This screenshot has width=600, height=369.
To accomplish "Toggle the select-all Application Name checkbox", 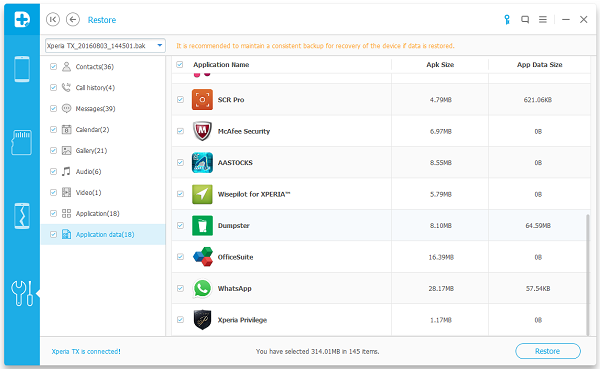I will 179,64.
